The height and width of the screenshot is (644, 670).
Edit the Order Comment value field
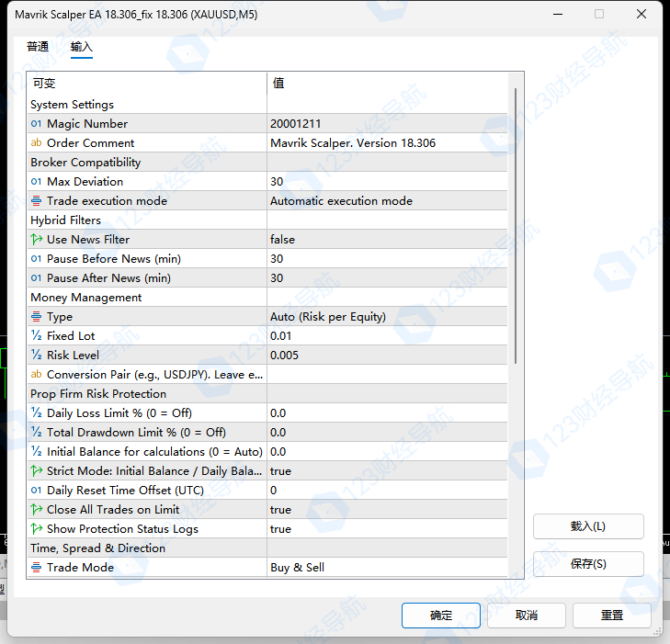coord(387,143)
